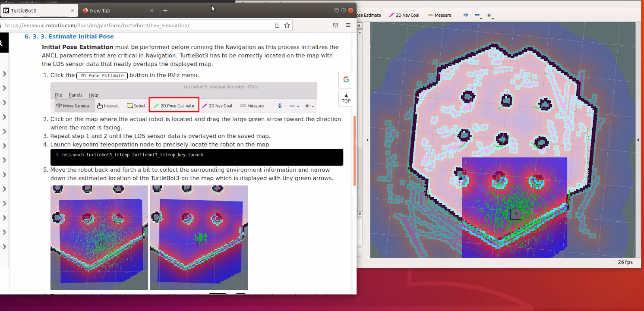This screenshot has width=644, height=311.
Task: Bookmark this page with the star icon
Action: tap(287, 25)
